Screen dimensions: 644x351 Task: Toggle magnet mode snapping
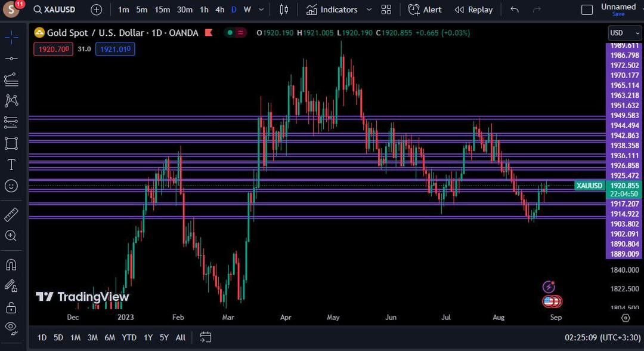[x=11, y=264]
